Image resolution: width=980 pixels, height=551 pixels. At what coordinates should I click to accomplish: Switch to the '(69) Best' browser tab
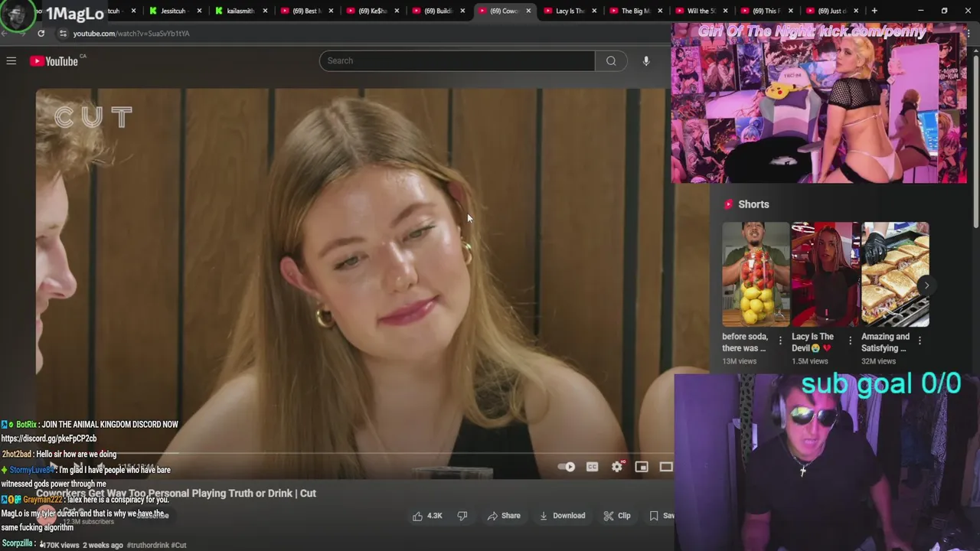tap(305, 11)
